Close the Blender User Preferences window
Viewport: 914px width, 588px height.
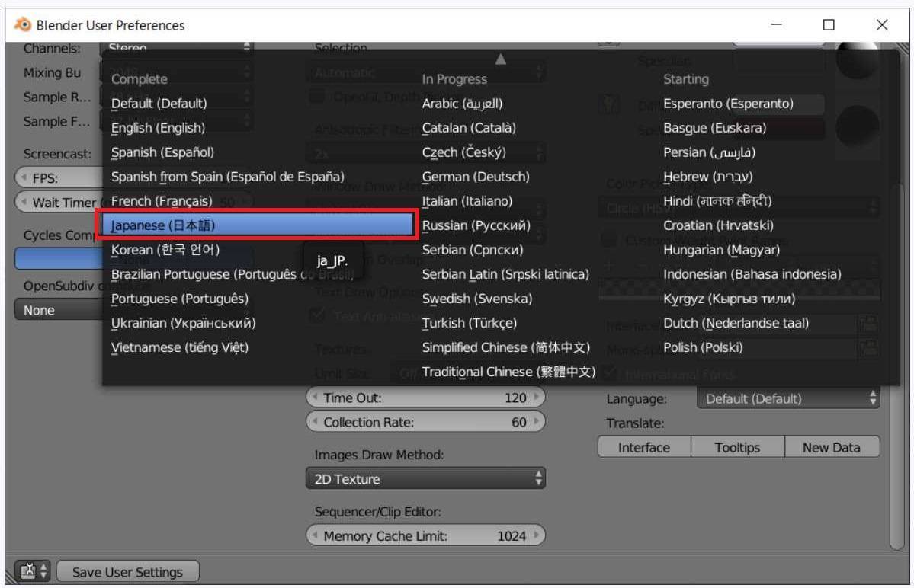point(882,24)
